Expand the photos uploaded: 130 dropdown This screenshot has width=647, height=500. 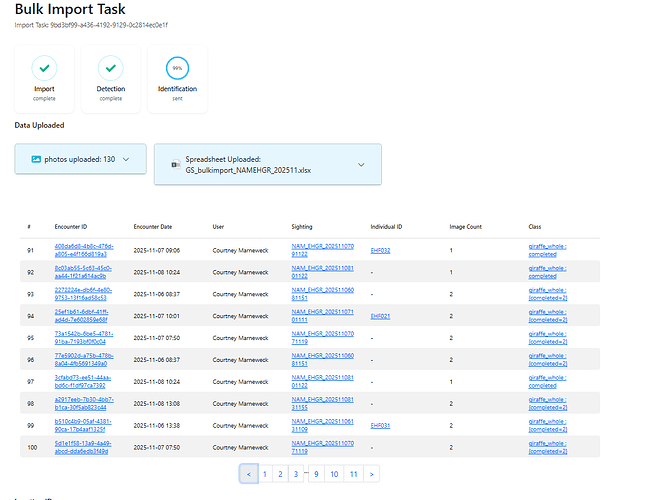click(x=126, y=159)
